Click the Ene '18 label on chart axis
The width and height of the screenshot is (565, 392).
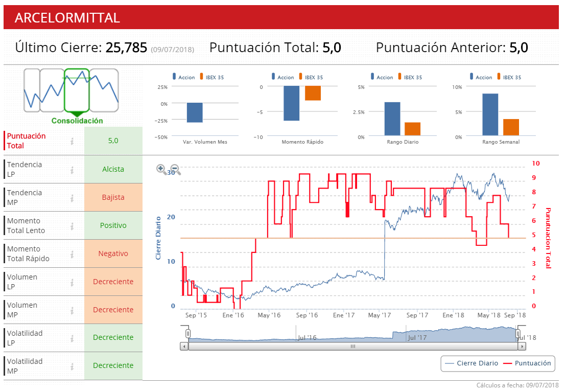click(x=453, y=315)
